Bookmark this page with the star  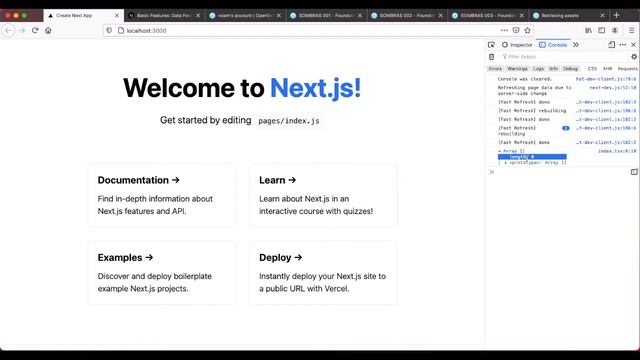pos(527,30)
